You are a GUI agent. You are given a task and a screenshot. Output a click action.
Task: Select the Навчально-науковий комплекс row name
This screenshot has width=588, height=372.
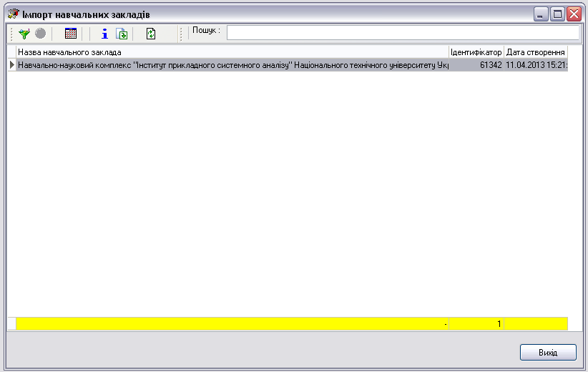232,65
